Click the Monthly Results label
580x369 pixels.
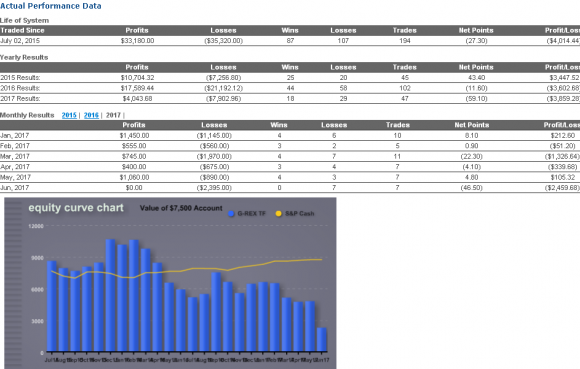[27, 115]
